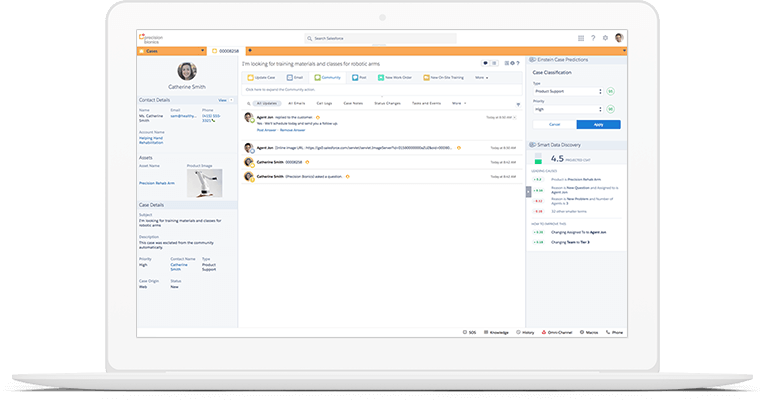Open the Type dropdown Product Support
Image resolution: width=767 pixels, height=400 pixels.
pos(566,91)
